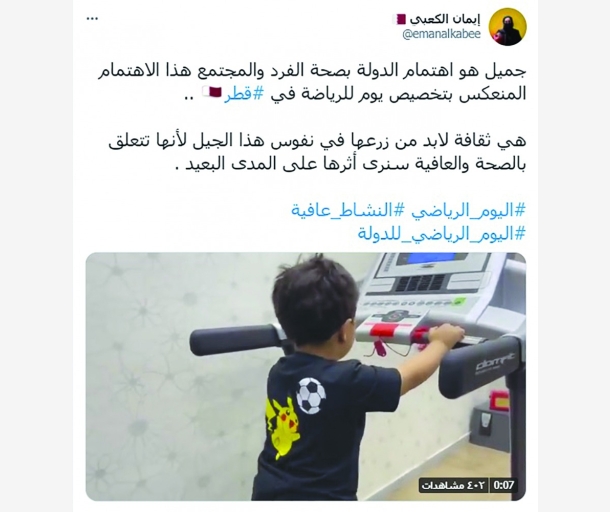Open the three-dot more options menu
610x512 pixels.
92,18
